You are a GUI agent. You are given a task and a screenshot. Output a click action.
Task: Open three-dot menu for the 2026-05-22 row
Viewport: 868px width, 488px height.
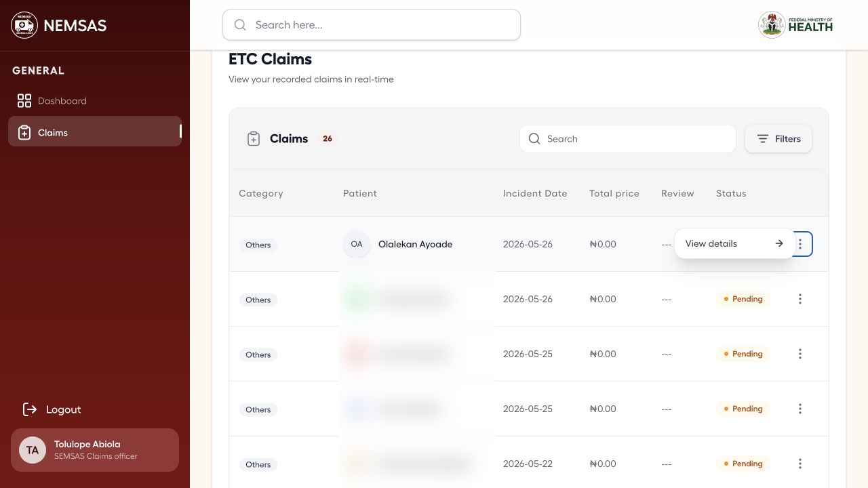coord(800,464)
